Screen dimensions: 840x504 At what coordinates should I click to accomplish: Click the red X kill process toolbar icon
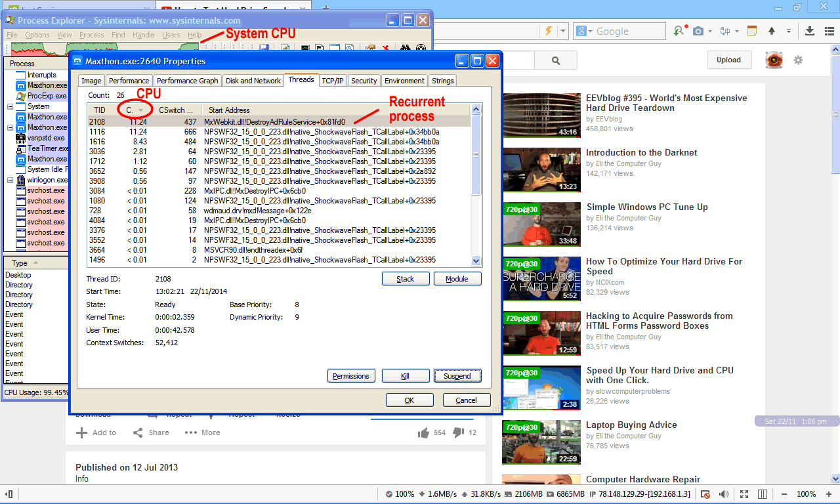pyautogui.click(x=386, y=49)
